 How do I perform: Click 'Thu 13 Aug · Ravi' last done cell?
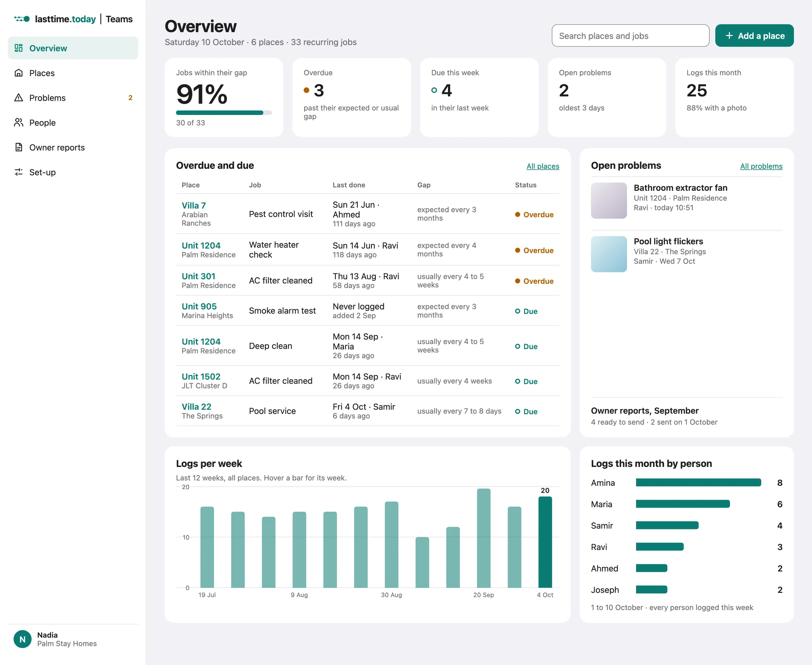coord(365,276)
